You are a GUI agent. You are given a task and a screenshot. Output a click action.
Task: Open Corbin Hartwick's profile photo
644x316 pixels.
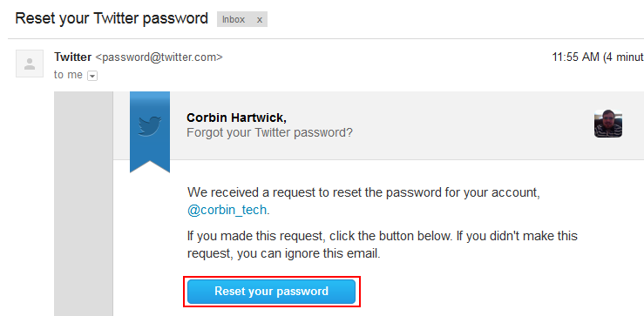608,123
